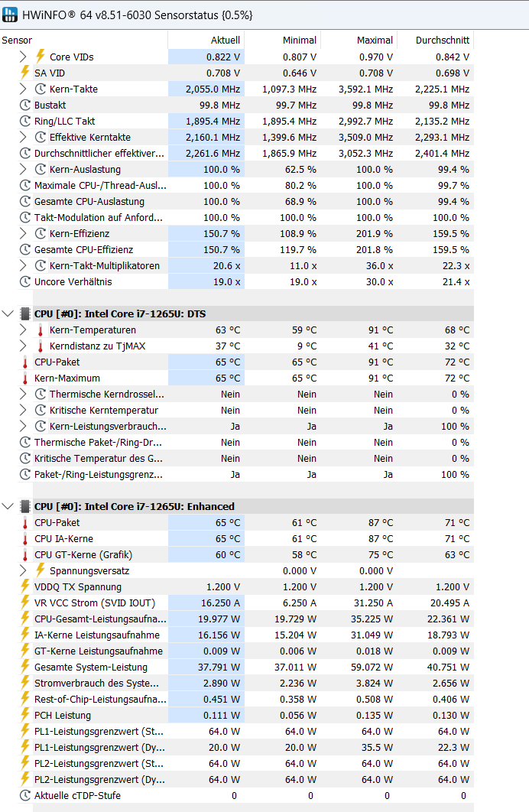Select the CPU-Gesamt-Leistungsaufna row label
This screenshot has width=529, height=812.
pyautogui.click(x=100, y=619)
